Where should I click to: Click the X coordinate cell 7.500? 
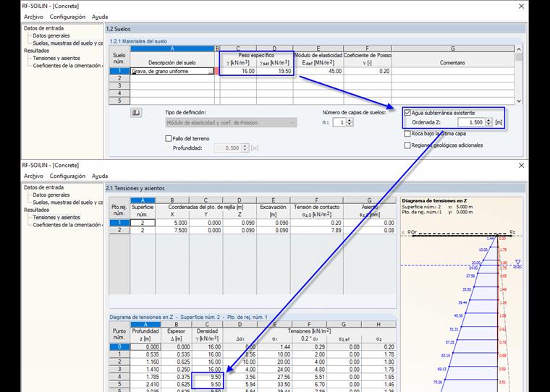coord(172,231)
